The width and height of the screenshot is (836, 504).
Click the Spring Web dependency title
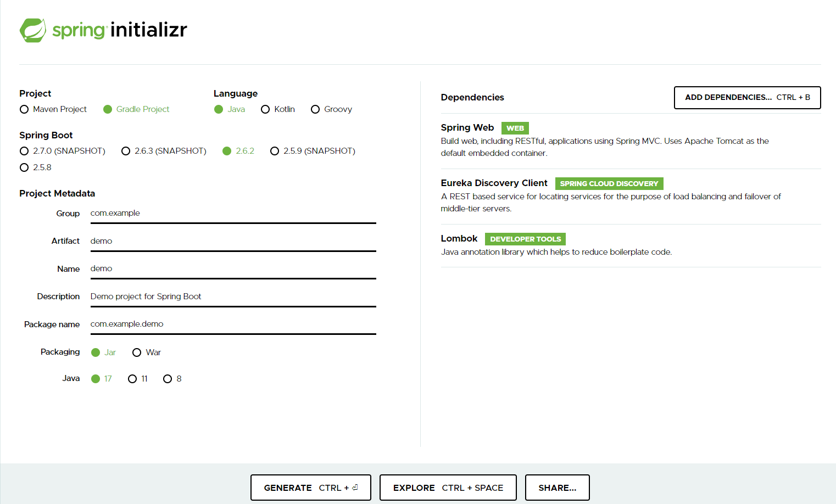467,127
